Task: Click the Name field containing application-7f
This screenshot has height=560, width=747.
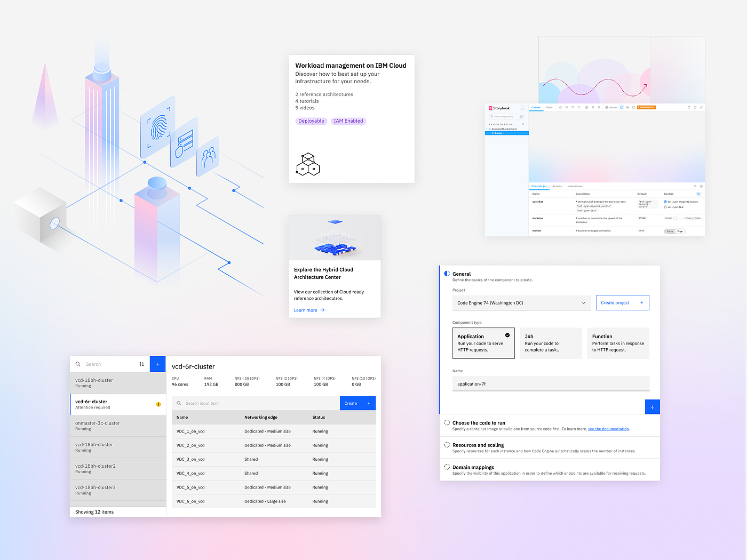Action: tap(551, 384)
